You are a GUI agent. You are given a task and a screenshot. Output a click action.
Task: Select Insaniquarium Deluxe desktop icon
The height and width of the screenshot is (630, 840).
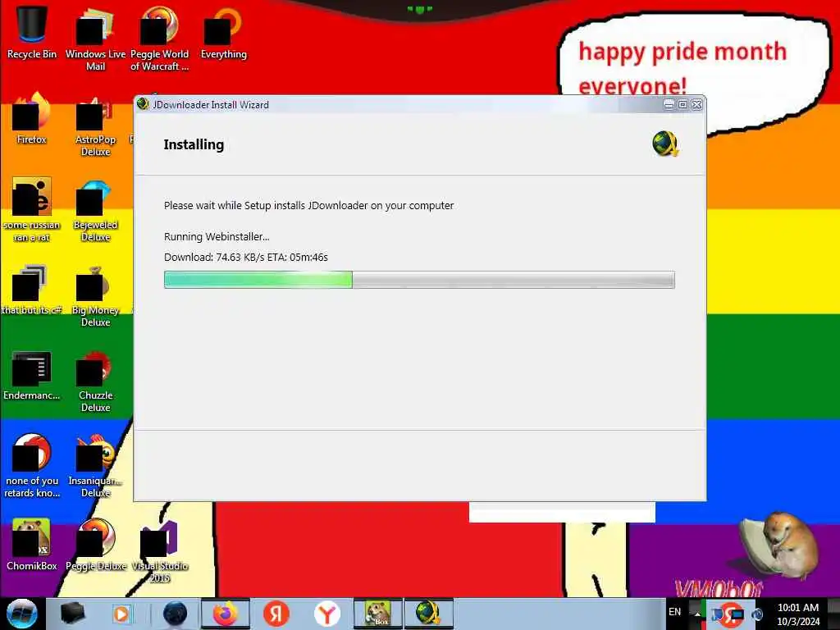click(95, 466)
